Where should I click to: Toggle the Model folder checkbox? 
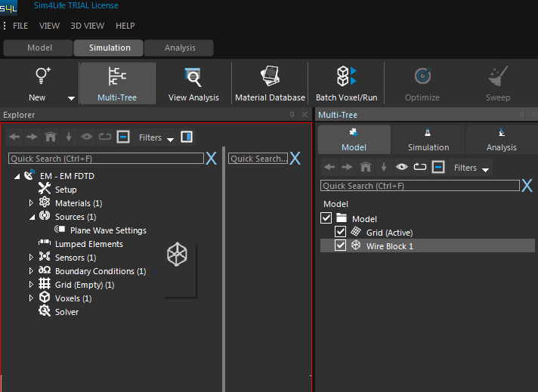click(x=326, y=218)
